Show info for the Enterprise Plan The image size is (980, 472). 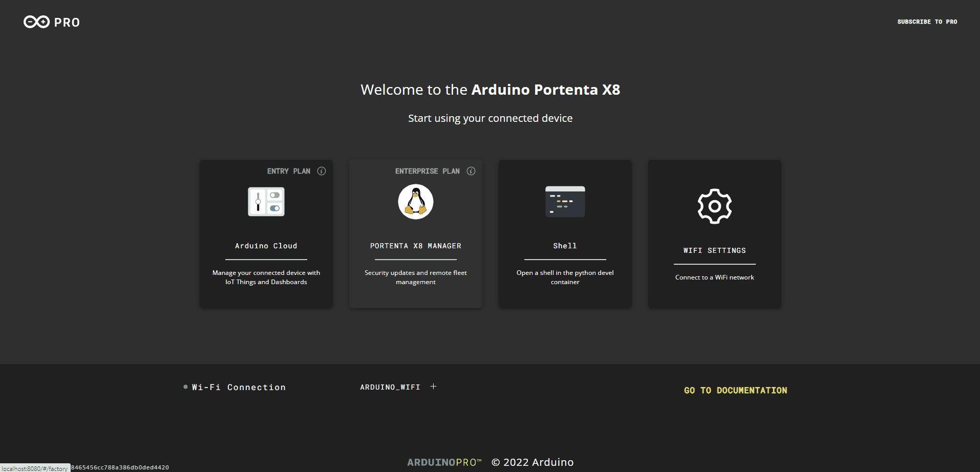[x=471, y=171]
